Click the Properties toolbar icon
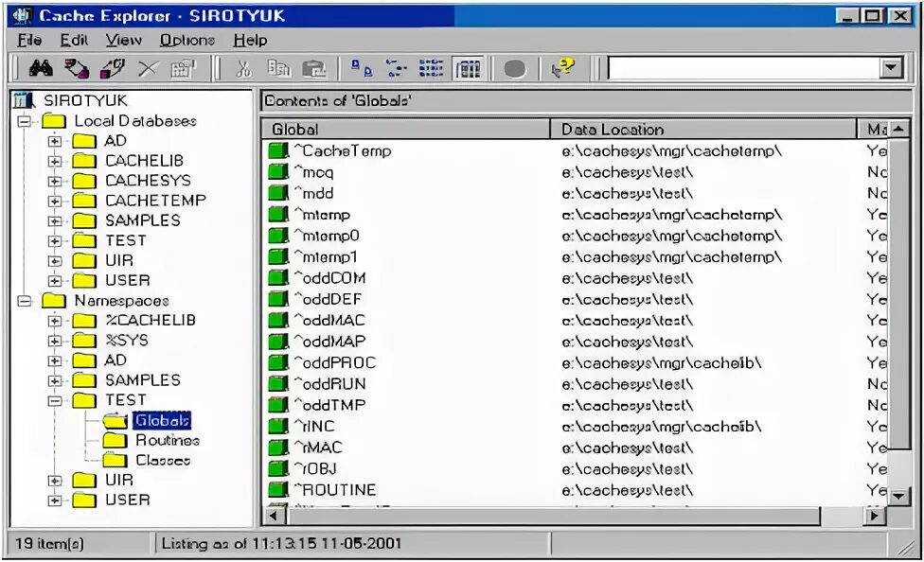 [x=184, y=68]
